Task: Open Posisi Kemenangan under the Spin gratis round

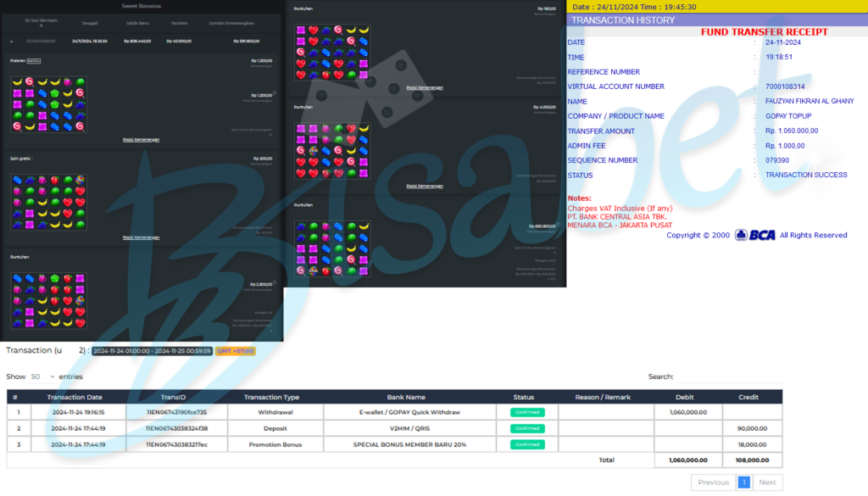Action: tap(141, 237)
